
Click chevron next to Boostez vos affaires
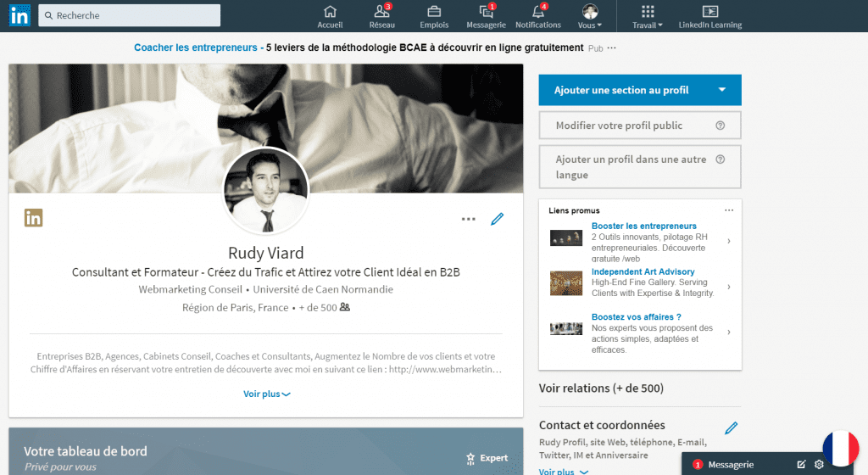729,332
